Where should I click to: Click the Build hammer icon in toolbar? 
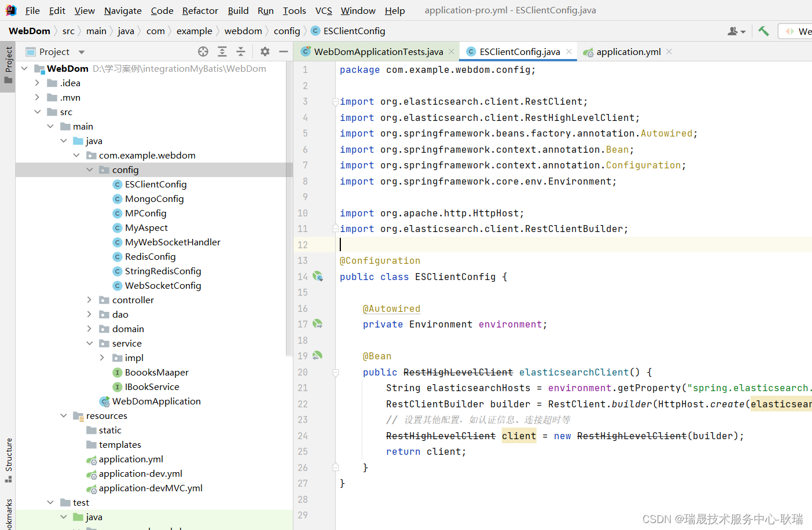point(763,31)
